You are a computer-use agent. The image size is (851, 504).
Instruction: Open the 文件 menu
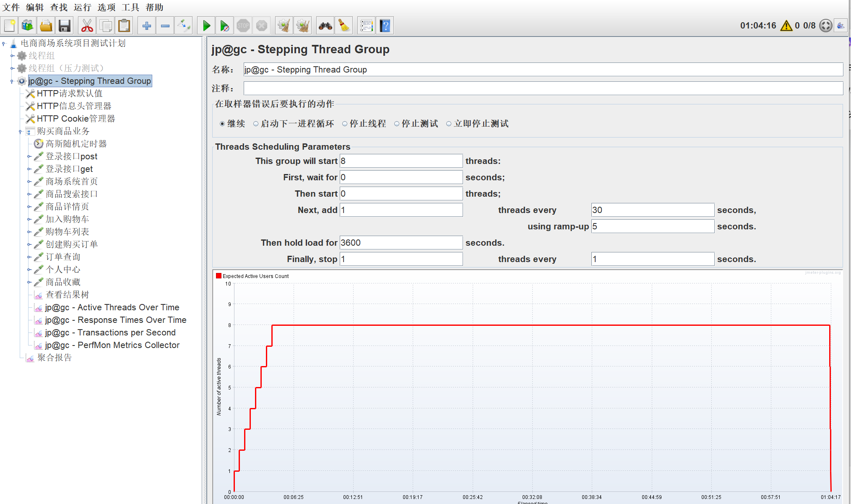[11, 8]
